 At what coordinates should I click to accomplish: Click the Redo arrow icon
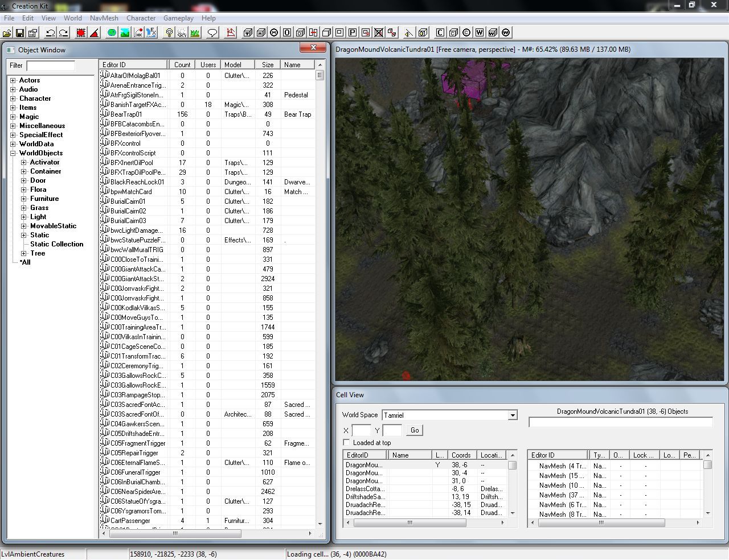(63, 33)
